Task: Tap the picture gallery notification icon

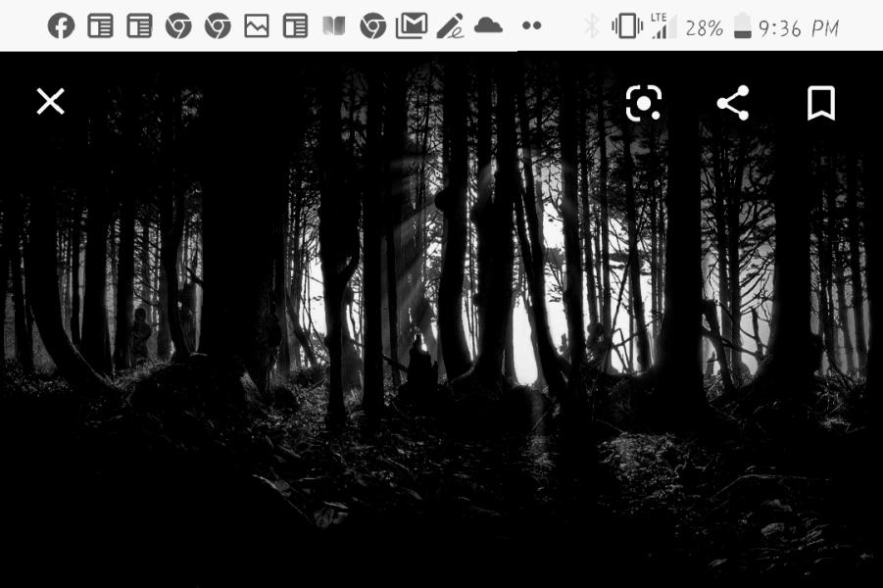Action: click(256, 26)
